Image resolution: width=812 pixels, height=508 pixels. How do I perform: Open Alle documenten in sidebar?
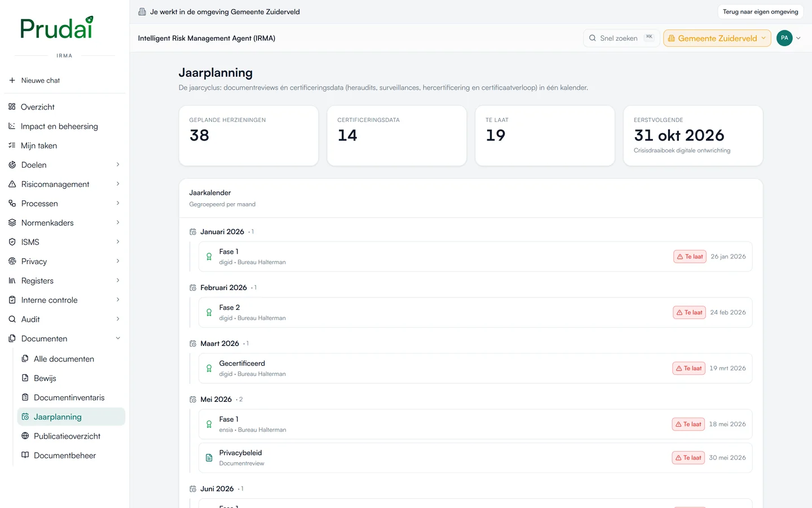tap(71, 359)
